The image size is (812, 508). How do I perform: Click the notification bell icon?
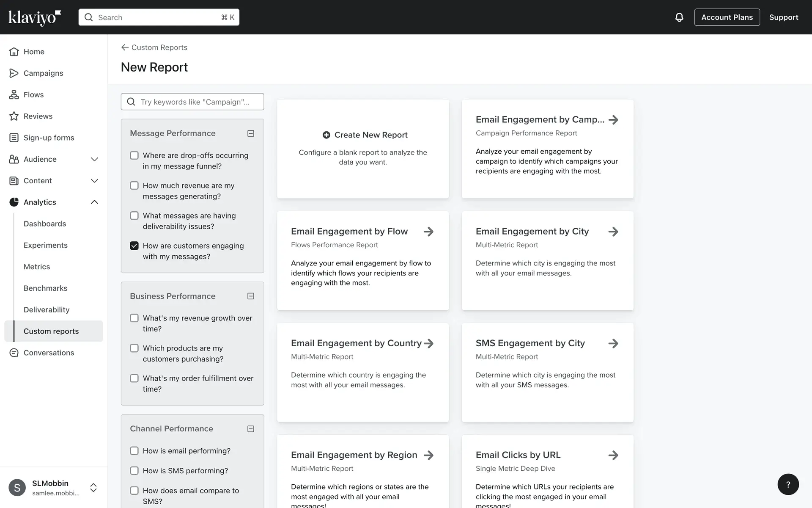[x=679, y=17]
